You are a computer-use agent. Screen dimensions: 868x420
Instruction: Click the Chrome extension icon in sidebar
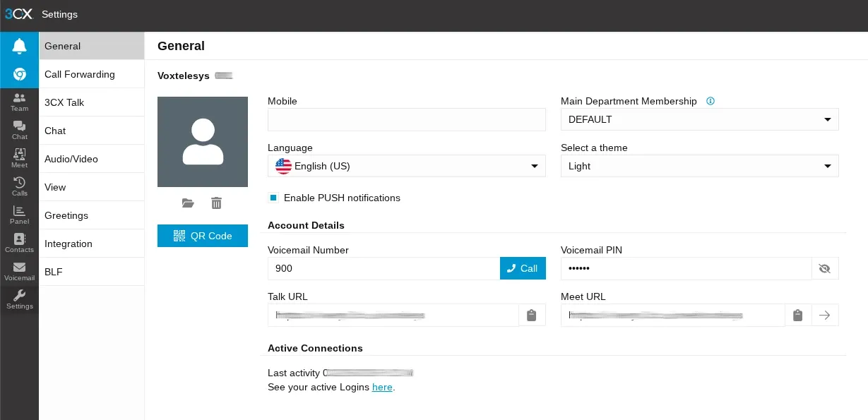(x=19, y=74)
